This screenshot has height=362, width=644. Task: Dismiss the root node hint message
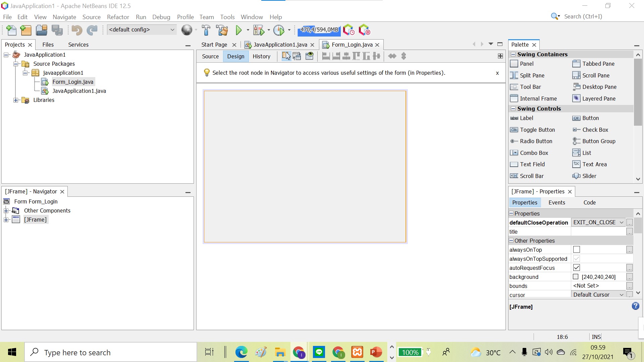tap(497, 73)
